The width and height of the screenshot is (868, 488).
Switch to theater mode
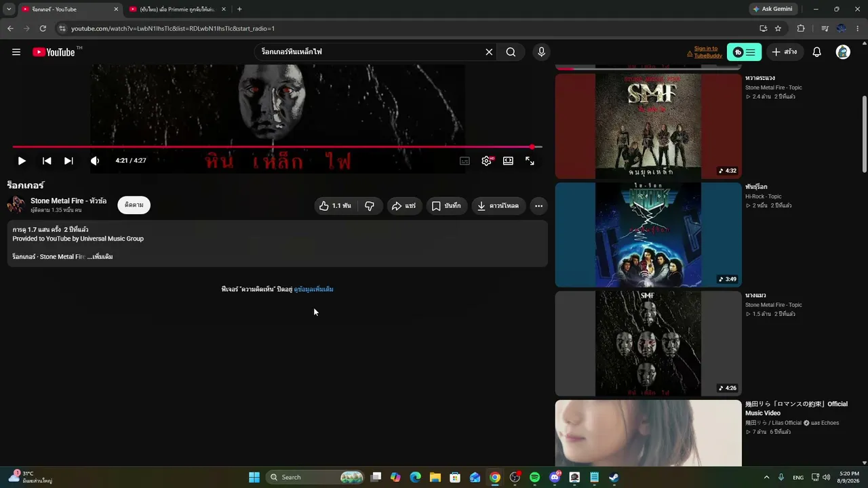point(508,161)
